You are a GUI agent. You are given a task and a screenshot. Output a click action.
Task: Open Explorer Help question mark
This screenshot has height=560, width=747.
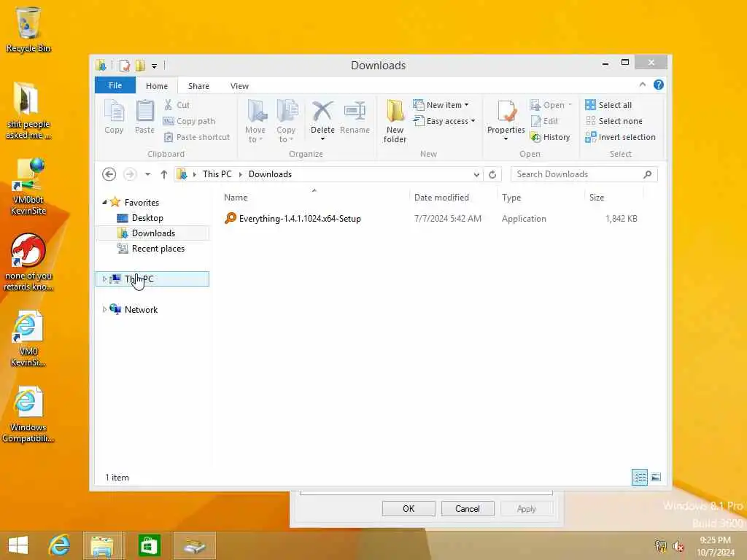659,85
